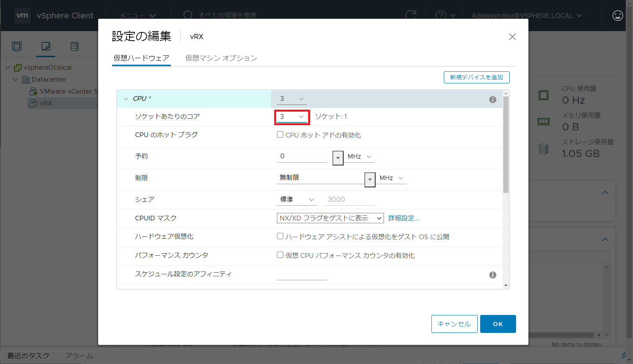
Task: Collapse the Datacenter tree node
Action: pyautogui.click(x=16, y=79)
